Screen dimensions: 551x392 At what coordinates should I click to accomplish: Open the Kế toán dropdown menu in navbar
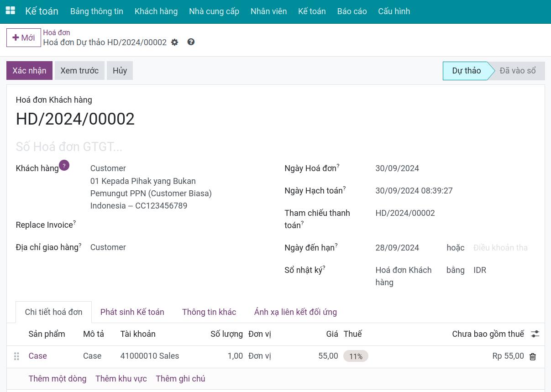[x=312, y=11]
